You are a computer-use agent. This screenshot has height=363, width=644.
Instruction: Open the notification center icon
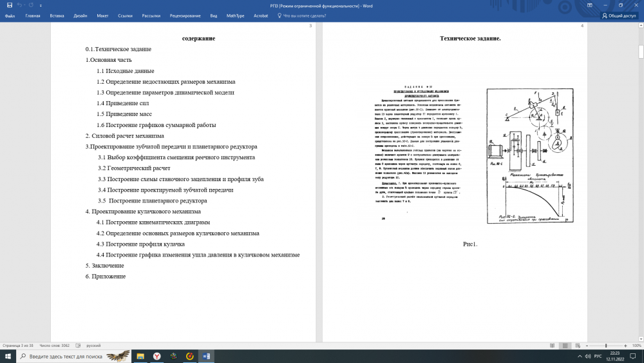pos(633,356)
